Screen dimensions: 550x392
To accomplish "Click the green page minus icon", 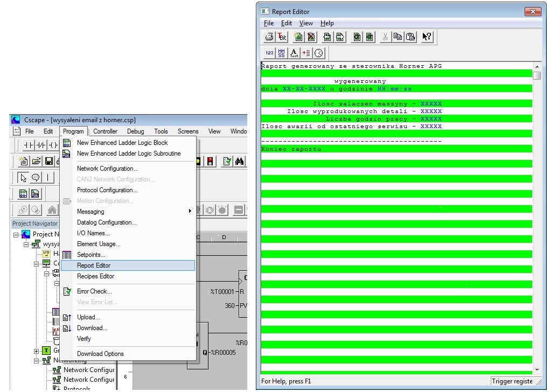I will [370, 37].
